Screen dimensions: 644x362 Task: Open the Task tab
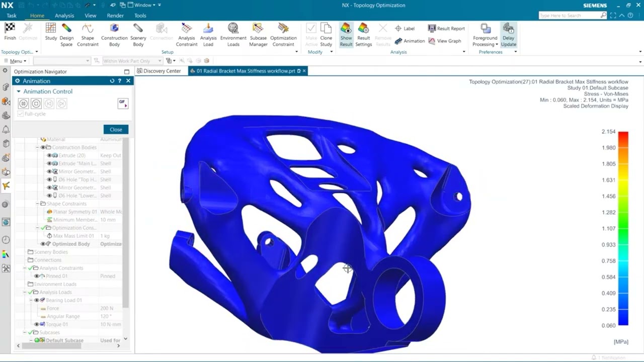coord(12,16)
